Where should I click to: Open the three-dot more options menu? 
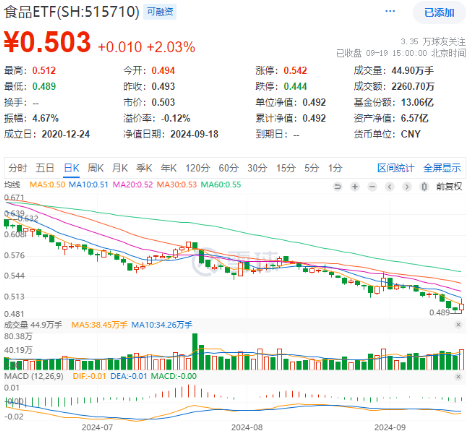(390, 11)
